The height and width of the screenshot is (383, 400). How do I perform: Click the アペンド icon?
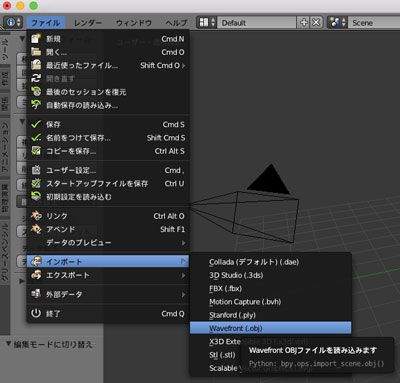coord(36,229)
